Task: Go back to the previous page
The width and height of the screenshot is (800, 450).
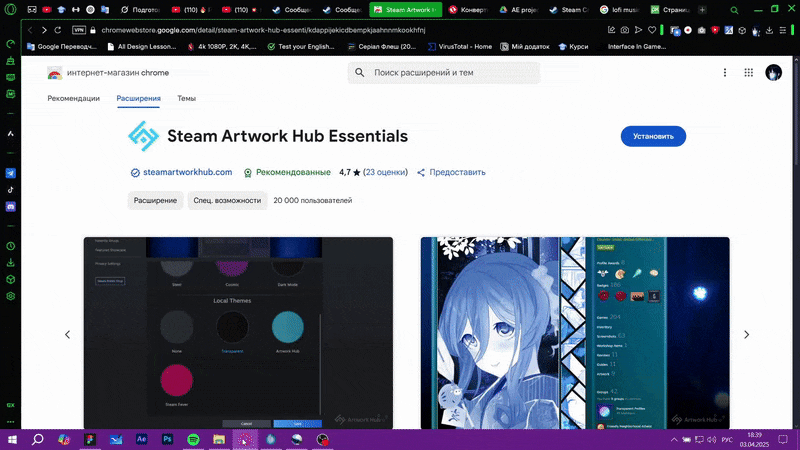Action: 31,30
